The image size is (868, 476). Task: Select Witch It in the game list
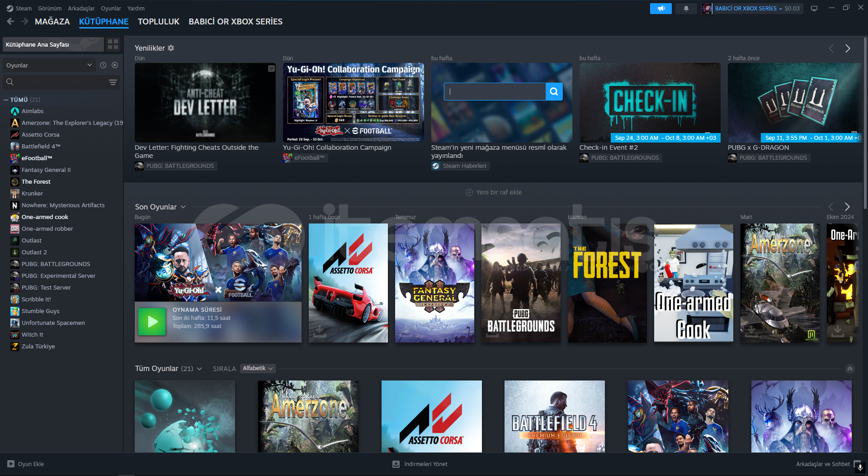pyautogui.click(x=33, y=335)
